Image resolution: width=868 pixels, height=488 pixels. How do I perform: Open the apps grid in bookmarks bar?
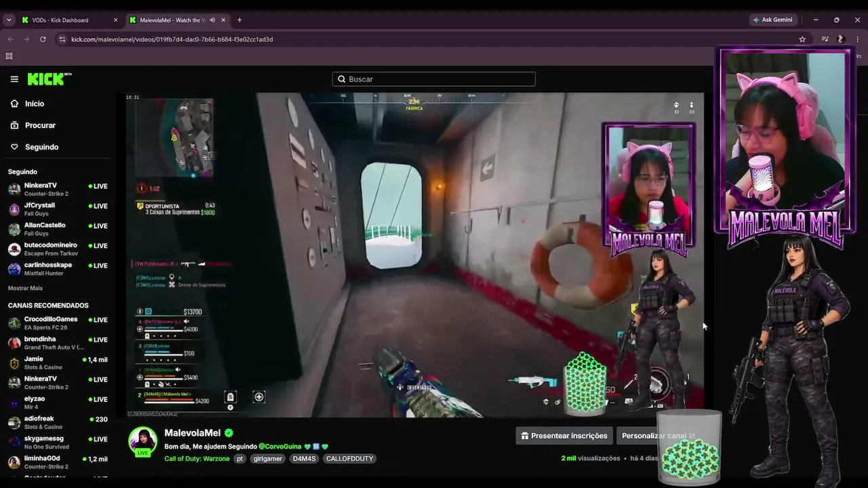pos(9,56)
